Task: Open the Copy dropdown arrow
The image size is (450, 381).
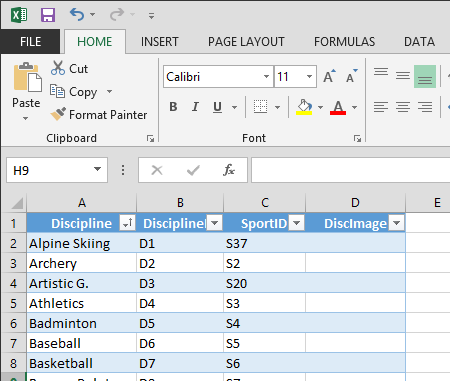Action: 109,91
